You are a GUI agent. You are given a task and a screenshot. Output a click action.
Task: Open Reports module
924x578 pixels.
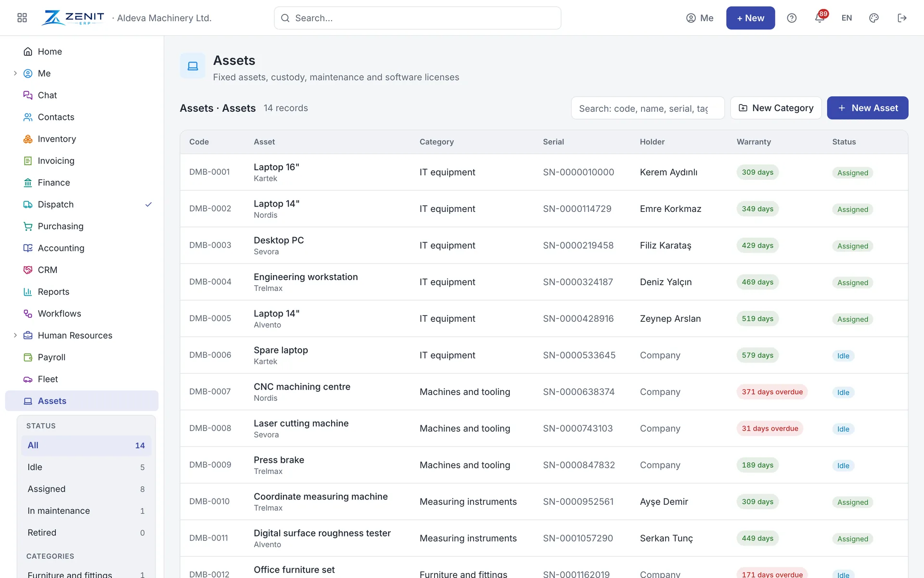click(82, 292)
